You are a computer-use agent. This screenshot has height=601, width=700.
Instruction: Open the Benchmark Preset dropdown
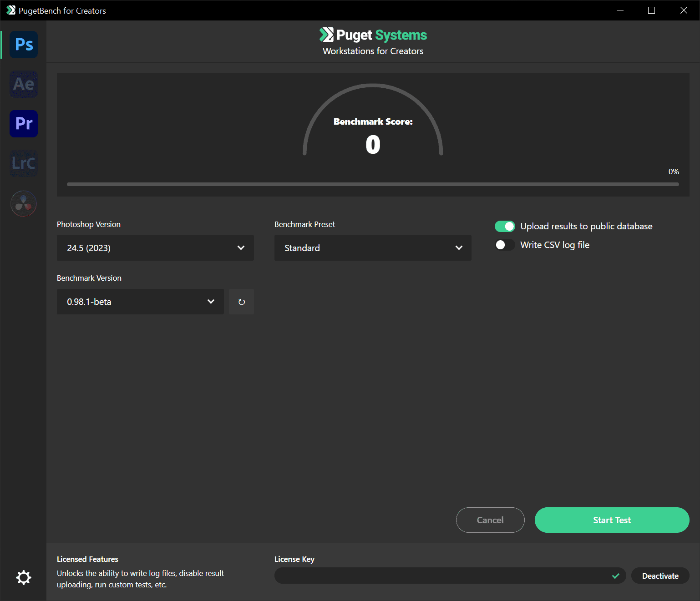pyautogui.click(x=373, y=247)
